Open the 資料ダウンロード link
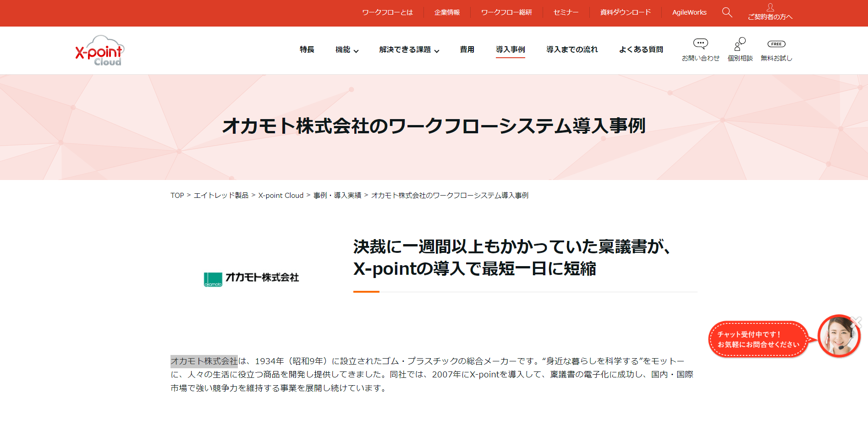The width and height of the screenshot is (868, 431). (x=626, y=12)
